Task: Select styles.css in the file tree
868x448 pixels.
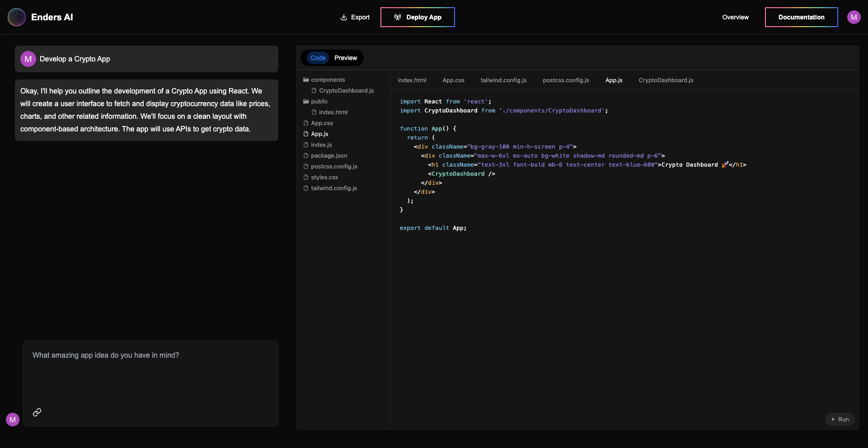Action: pyautogui.click(x=324, y=177)
